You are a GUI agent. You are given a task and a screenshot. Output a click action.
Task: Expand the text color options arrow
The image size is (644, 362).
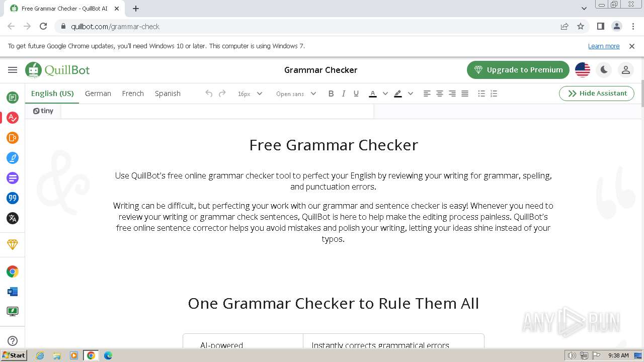click(x=385, y=94)
